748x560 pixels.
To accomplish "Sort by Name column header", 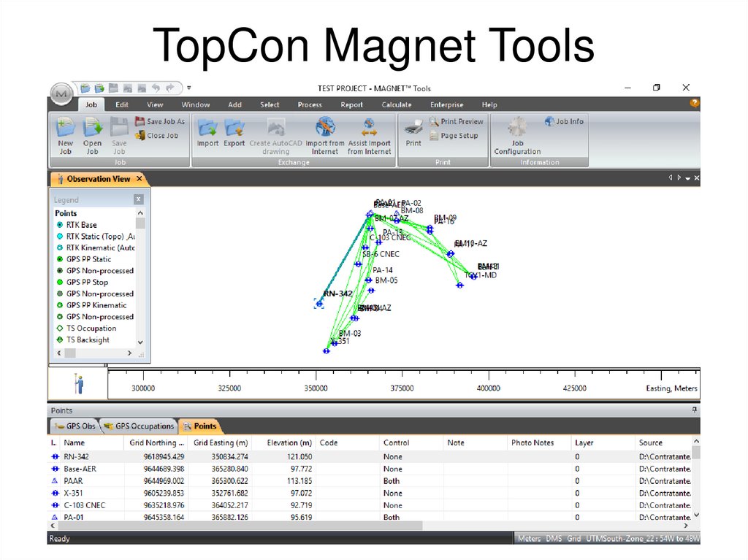I will point(91,442).
